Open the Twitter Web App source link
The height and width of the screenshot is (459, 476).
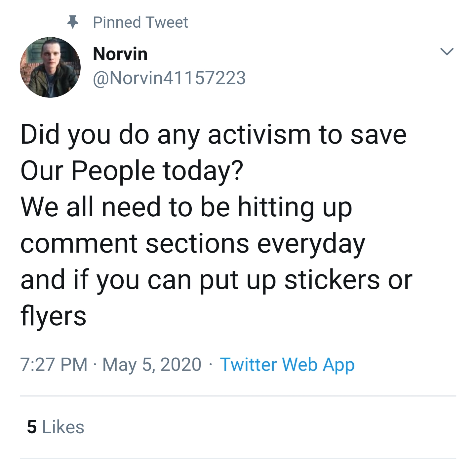tap(287, 365)
